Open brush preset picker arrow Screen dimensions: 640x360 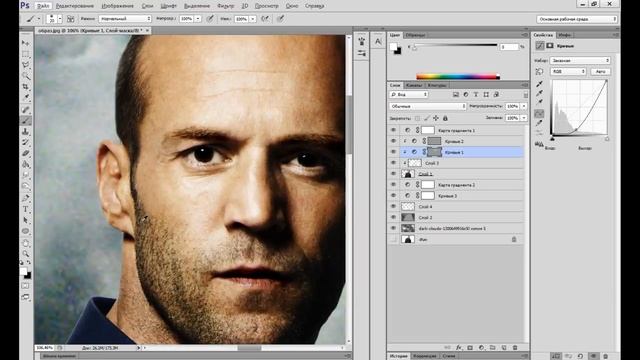tap(60, 19)
